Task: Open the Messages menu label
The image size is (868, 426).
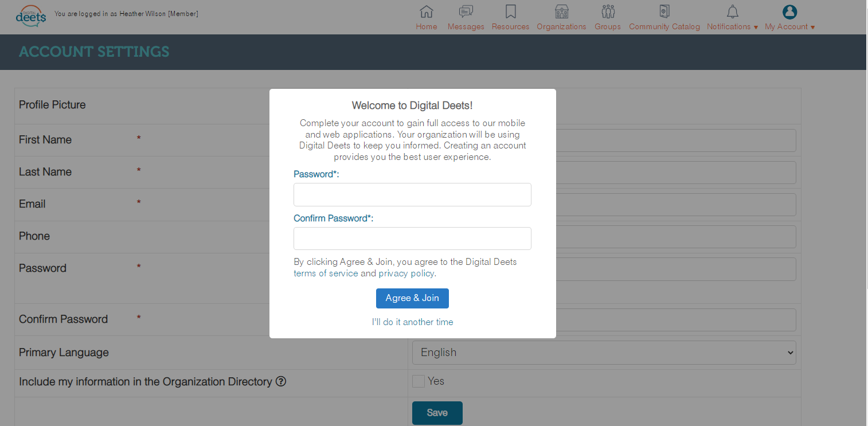Action: click(466, 27)
